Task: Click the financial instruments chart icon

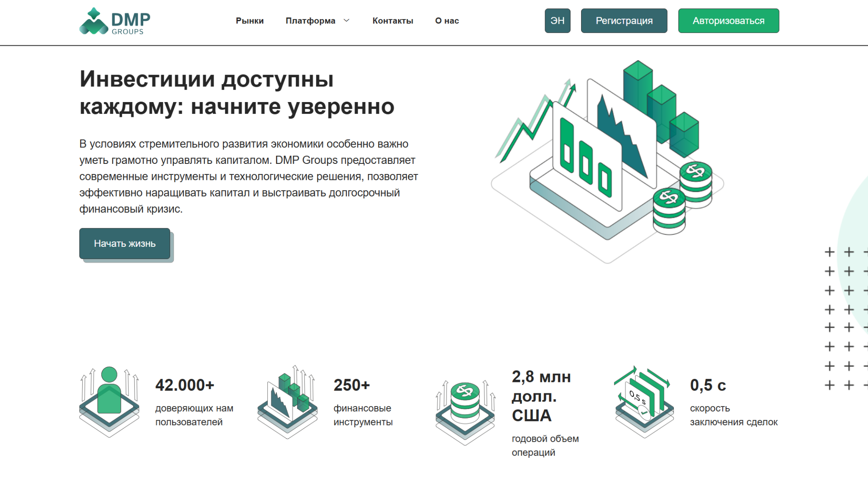Action: click(287, 401)
